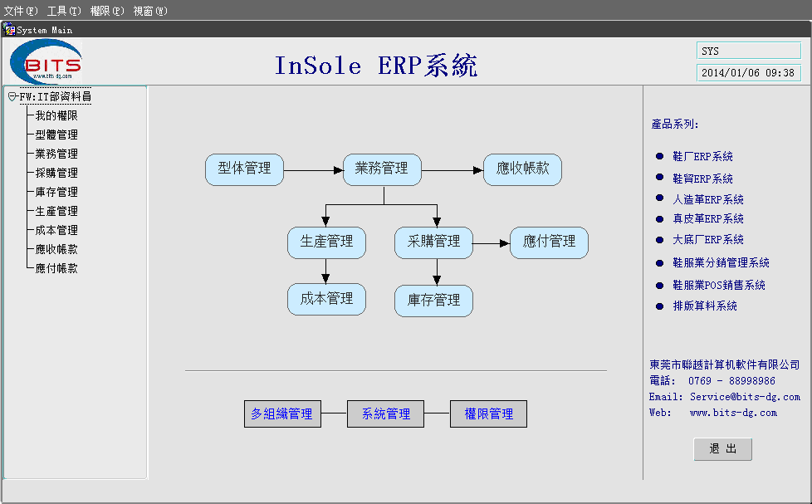812x504 pixels.
Task: Select 應付帳款 in the sidebar tree
Action: 56,268
